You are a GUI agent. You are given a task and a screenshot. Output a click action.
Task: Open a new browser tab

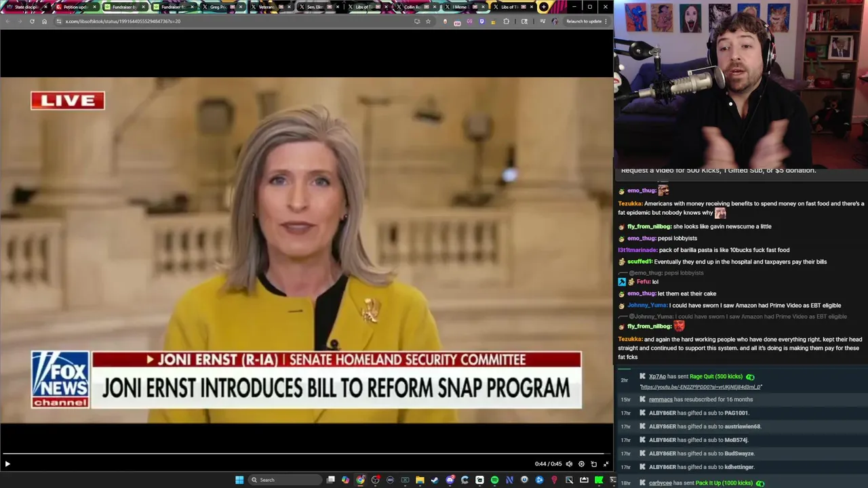coord(544,7)
